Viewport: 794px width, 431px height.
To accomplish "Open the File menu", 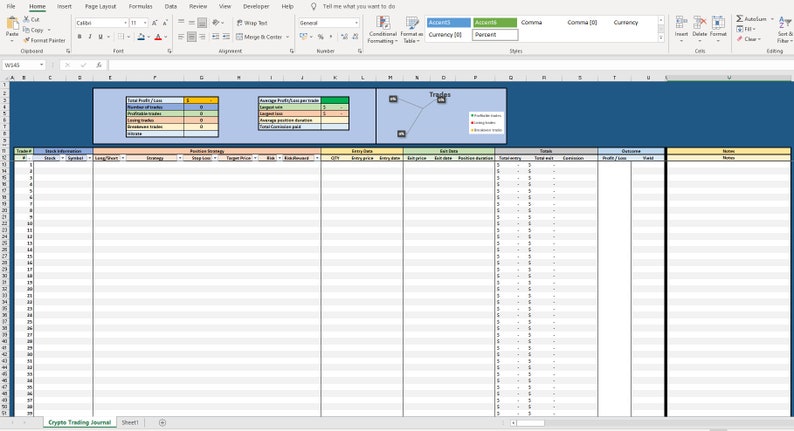I will pyautogui.click(x=11, y=7).
